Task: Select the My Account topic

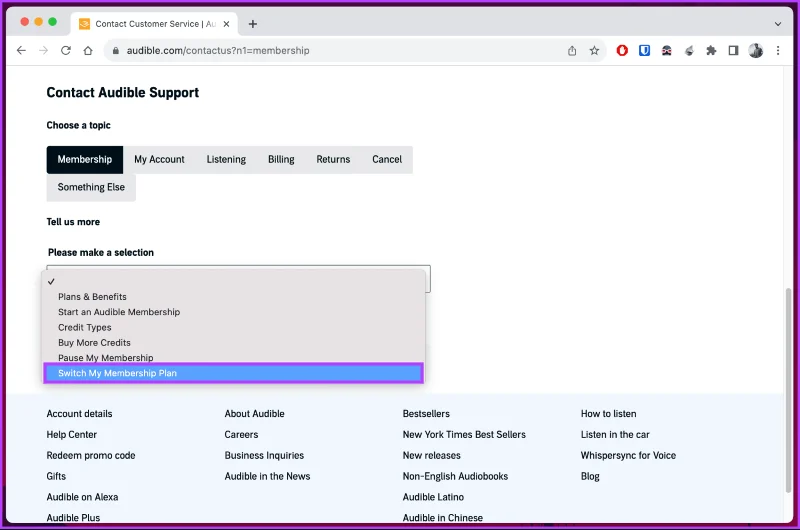Action: pyautogui.click(x=159, y=160)
